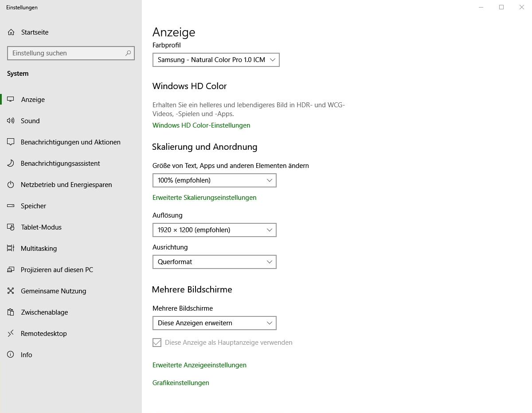The width and height of the screenshot is (532, 413).
Task: Click the moon icon for Benachrichtigungsassistent
Action: click(11, 164)
